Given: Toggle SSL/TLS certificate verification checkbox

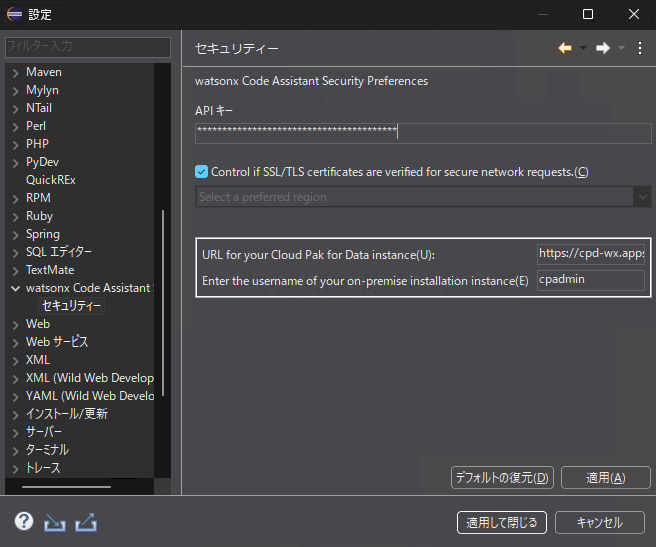Looking at the screenshot, I should pos(201,172).
